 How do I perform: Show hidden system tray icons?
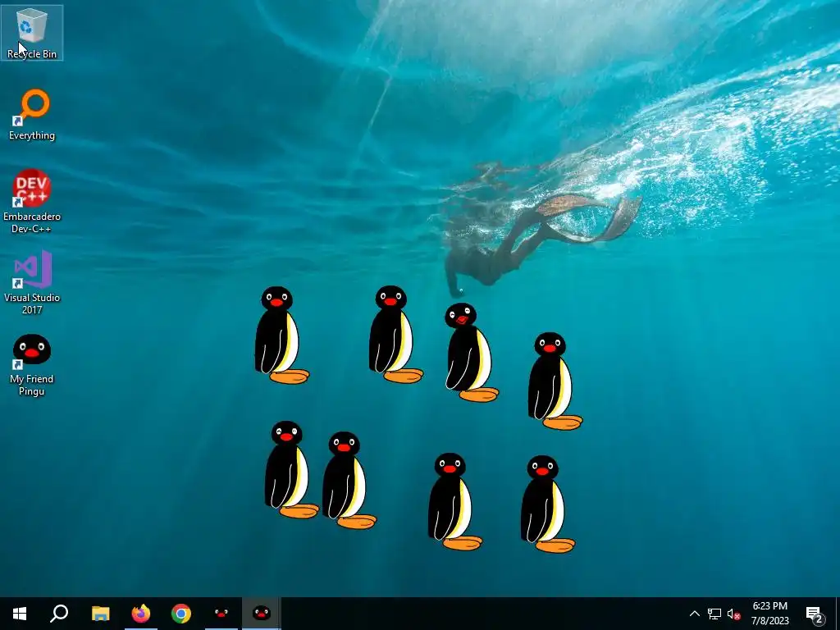pyautogui.click(x=694, y=614)
